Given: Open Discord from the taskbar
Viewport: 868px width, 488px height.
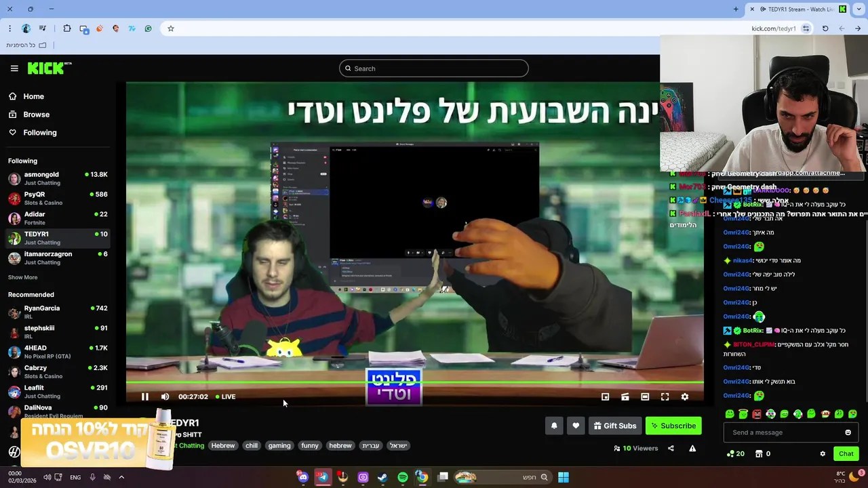Looking at the screenshot, I should coord(302,477).
